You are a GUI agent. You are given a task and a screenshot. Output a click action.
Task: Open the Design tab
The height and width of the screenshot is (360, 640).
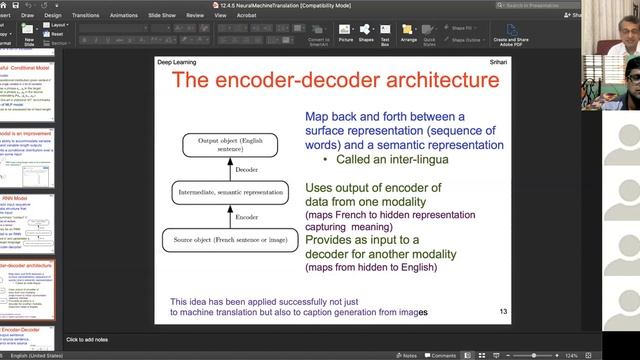click(x=53, y=15)
